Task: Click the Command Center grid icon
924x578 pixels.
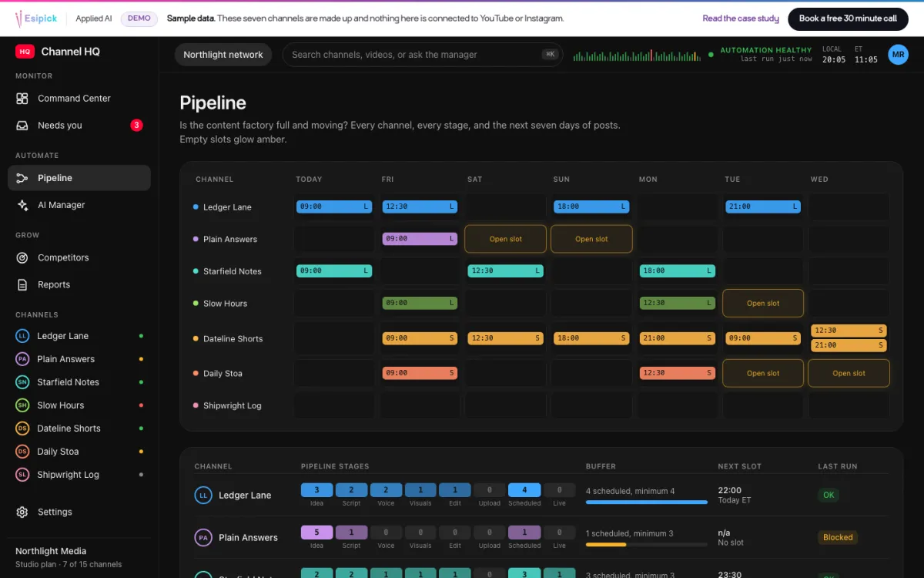Action: coord(22,99)
